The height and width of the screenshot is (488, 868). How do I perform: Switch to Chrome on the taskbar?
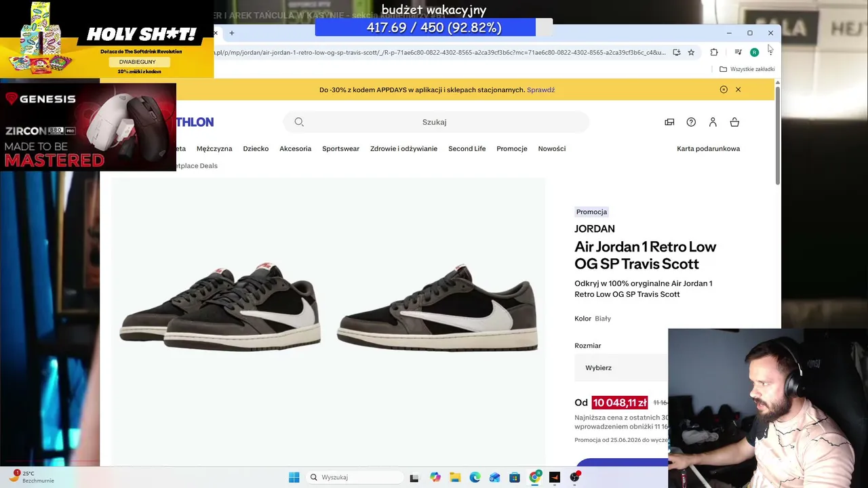[x=534, y=477]
